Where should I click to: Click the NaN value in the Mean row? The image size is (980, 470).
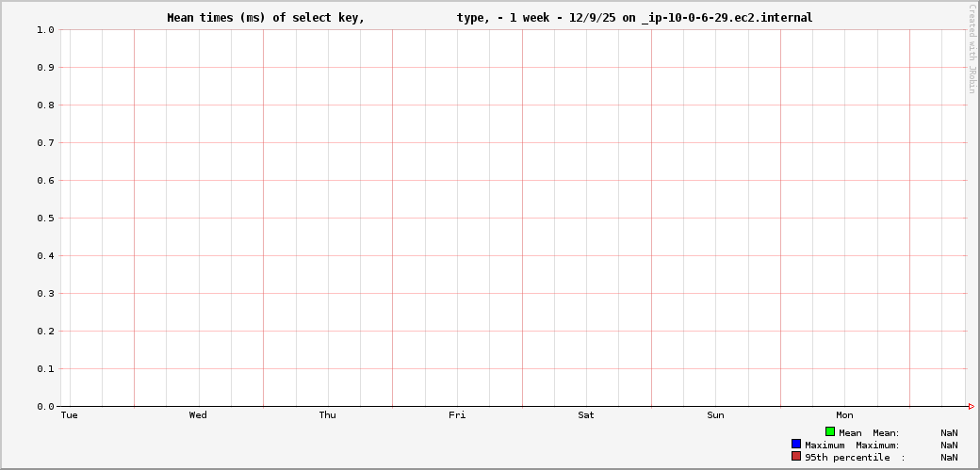pos(949,432)
